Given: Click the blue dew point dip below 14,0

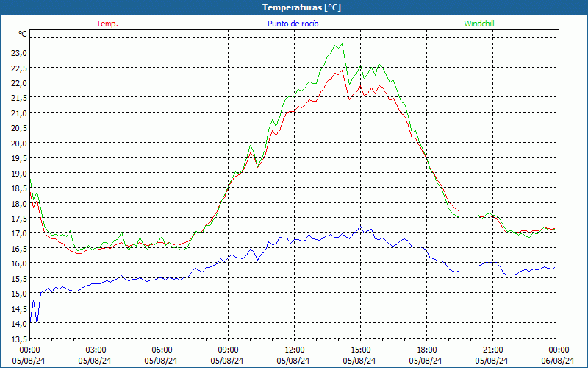Looking at the screenshot, I should pos(37,324).
